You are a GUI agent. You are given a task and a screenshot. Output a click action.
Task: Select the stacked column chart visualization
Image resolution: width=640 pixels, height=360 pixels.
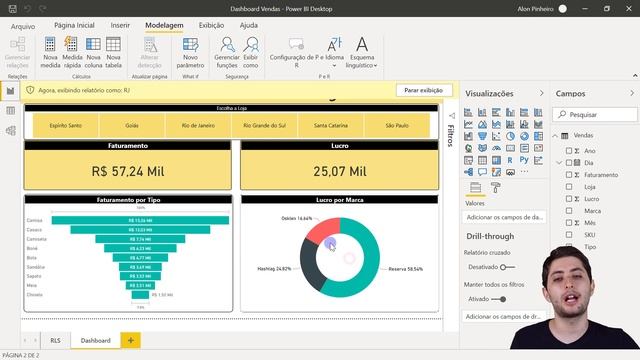click(x=482, y=112)
